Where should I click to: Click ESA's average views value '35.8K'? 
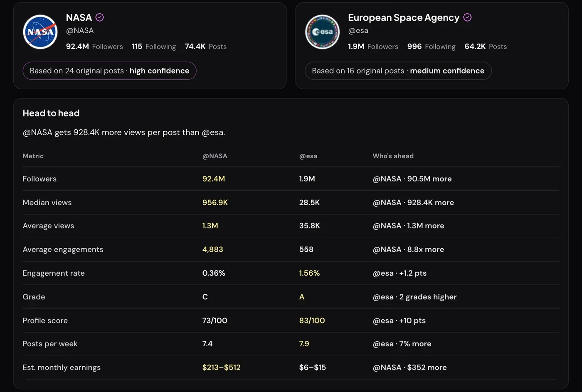click(310, 226)
